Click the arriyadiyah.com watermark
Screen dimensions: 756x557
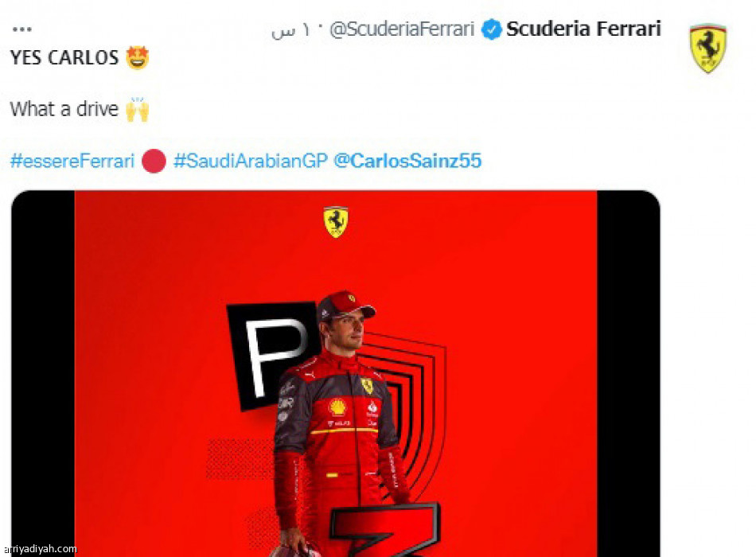(38, 549)
